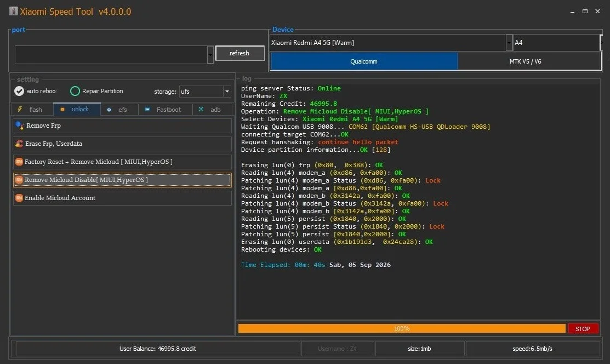Screen dimensions: 610x364
Task: Click the Erasing lun(0) frp log line
Action: click(312, 165)
